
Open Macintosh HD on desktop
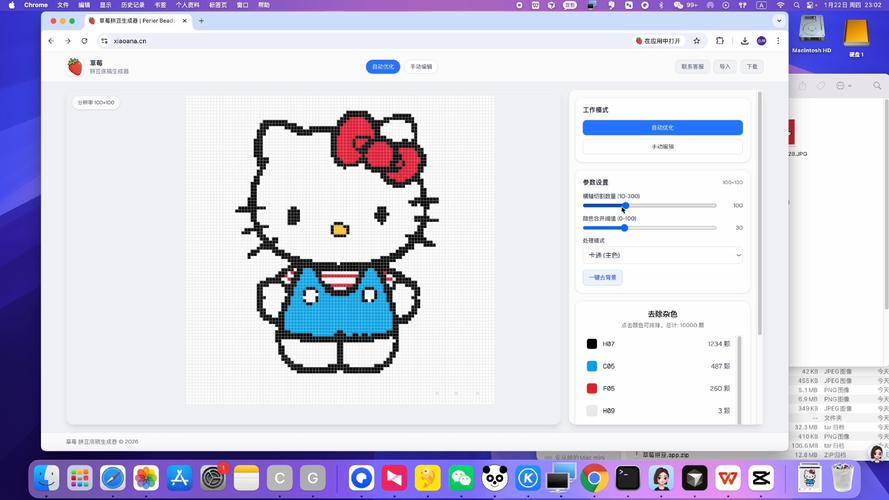click(x=811, y=33)
